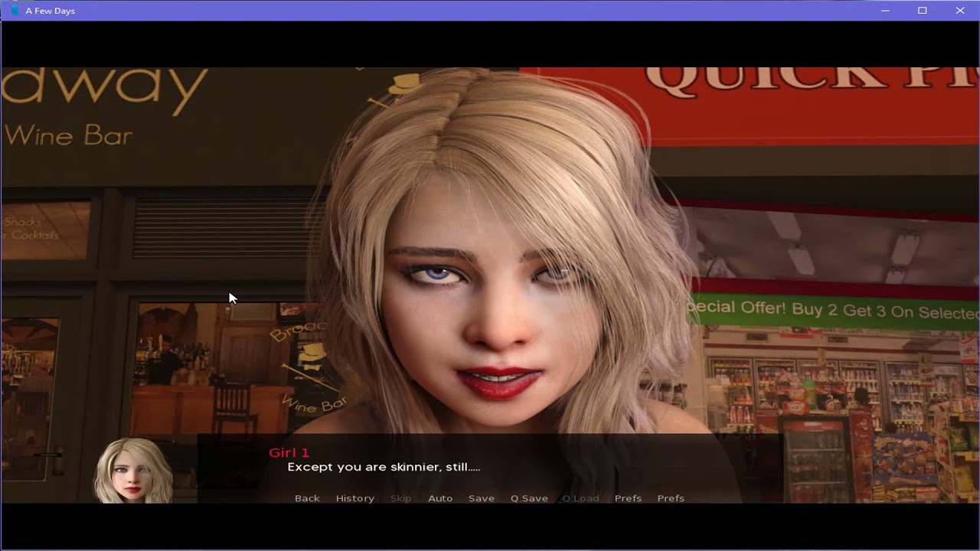Click the Girl 1 portrait thumbnail
Image resolution: width=980 pixels, height=551 pixels.
point(133,471)
